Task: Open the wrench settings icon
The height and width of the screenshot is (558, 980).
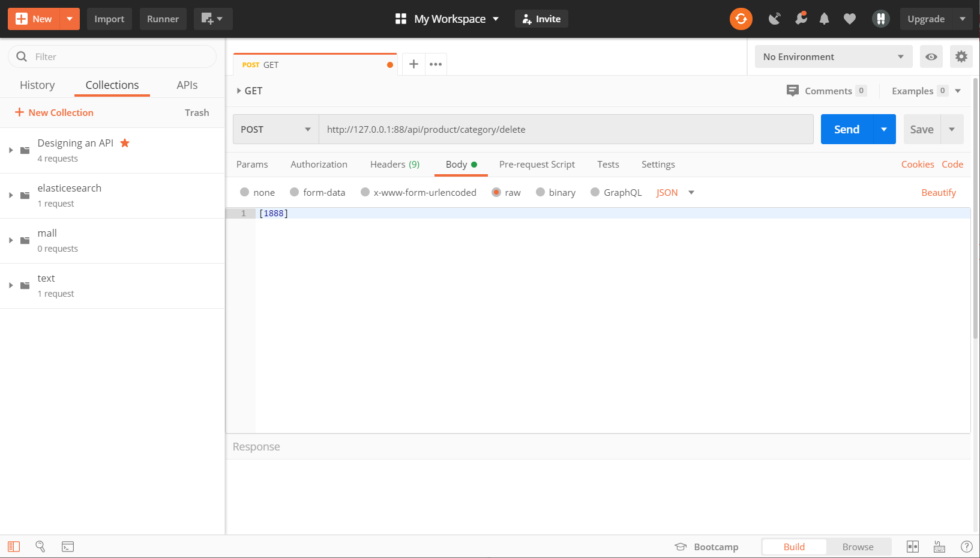Action: click(801, 19)
